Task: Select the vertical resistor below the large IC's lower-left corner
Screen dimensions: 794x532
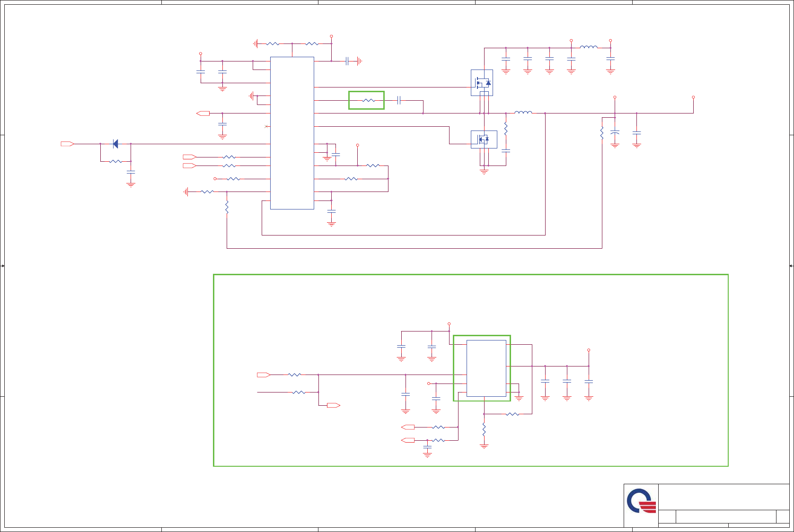Action: click(x=227, y=207)
